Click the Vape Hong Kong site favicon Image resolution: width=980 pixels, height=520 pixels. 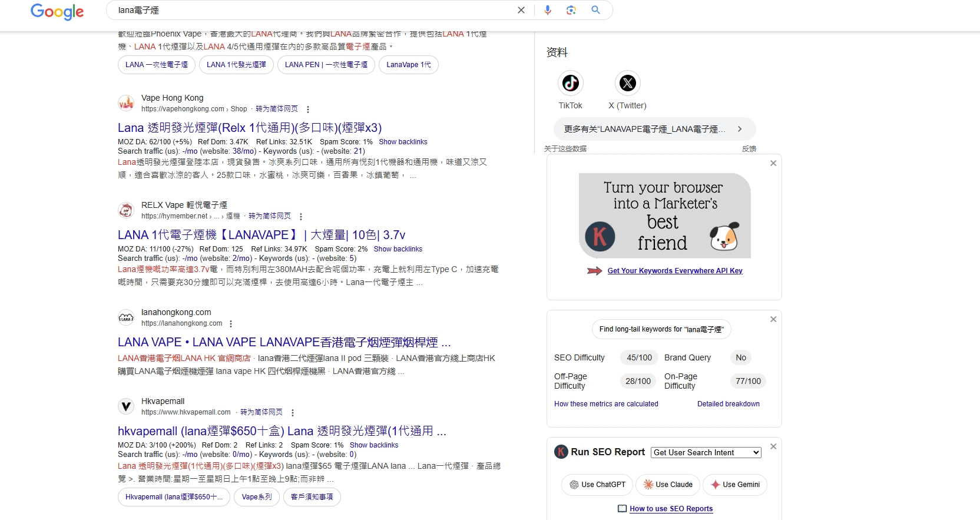pyautogui.click(x=126, y=104)
